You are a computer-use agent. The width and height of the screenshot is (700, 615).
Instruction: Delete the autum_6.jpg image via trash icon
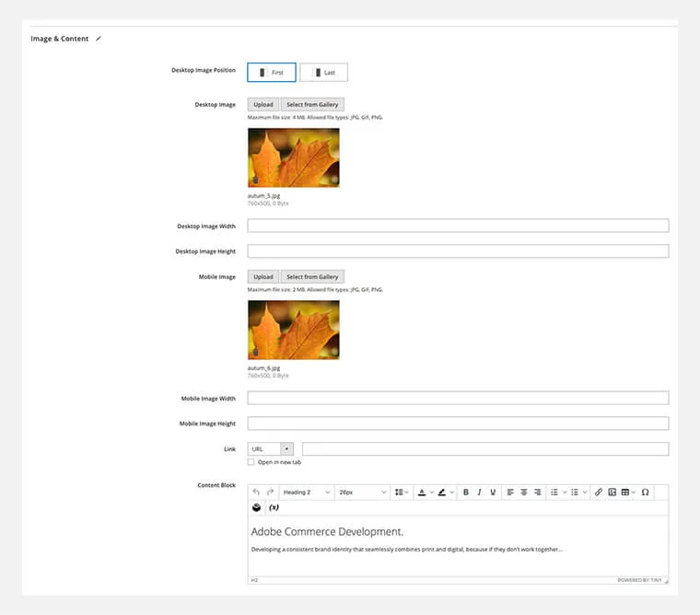pos(255,353)
